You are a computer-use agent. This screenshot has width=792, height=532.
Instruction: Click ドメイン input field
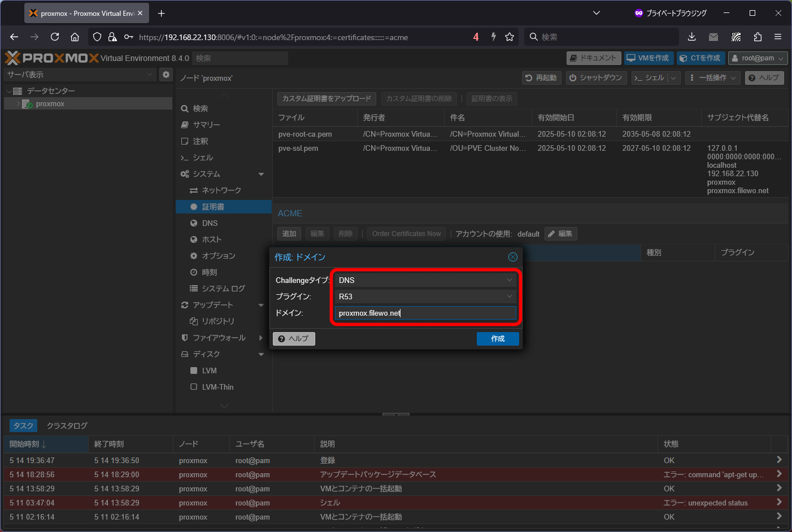pos(426,313)
